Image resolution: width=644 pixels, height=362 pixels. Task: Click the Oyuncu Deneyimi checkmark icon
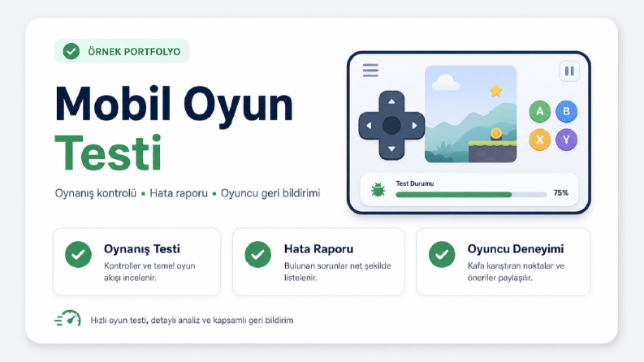pyautogui.click(x=442, y=255)
